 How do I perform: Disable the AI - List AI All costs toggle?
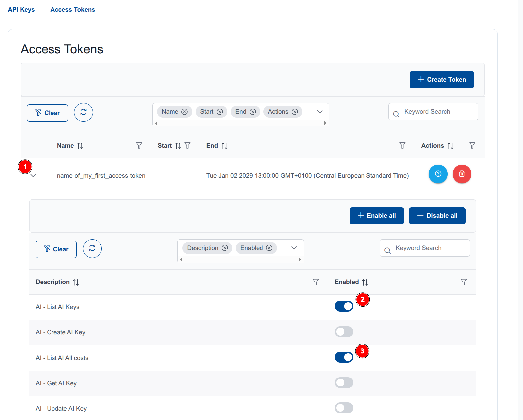(344, 357)
